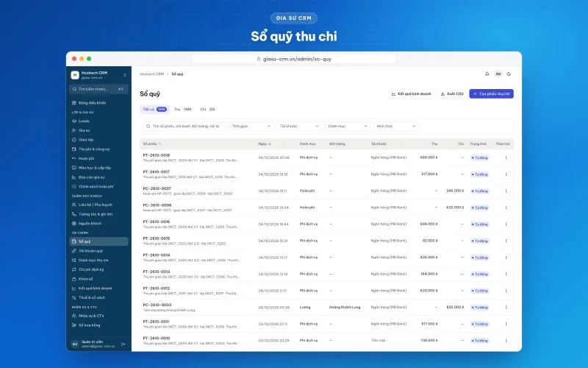Click the voucher search field in the filters
Screen dimensions: 588x368
click(x=184, y=126)
